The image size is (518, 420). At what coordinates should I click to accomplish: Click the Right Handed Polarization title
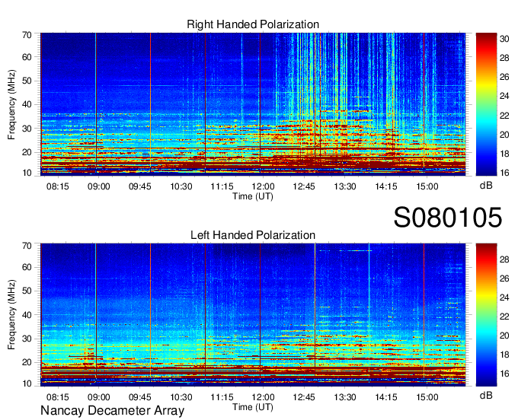pyautogui.click(x=253, y=24)
